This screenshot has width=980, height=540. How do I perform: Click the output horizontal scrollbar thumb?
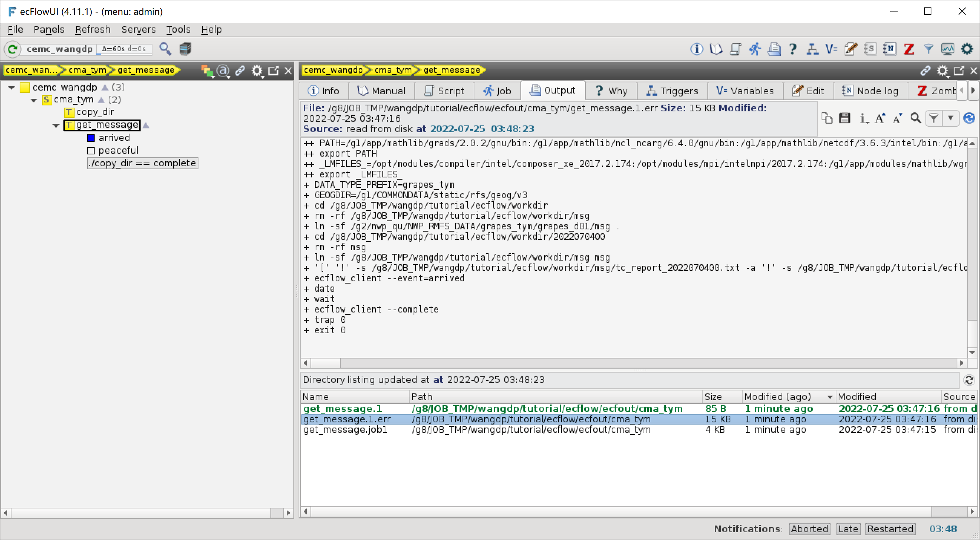tap(326, 363)
